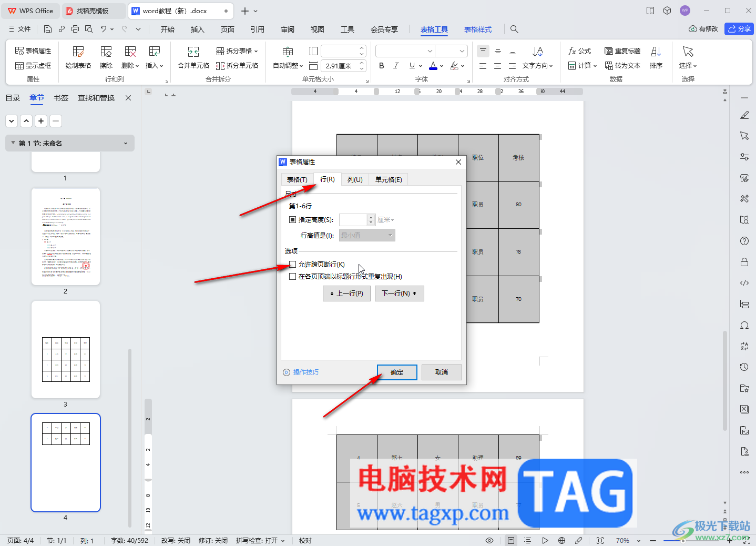756x546 pixels.
Task: Switch to the 书签 (Bookmarks) sidebar tab
Action: [61, 98]
